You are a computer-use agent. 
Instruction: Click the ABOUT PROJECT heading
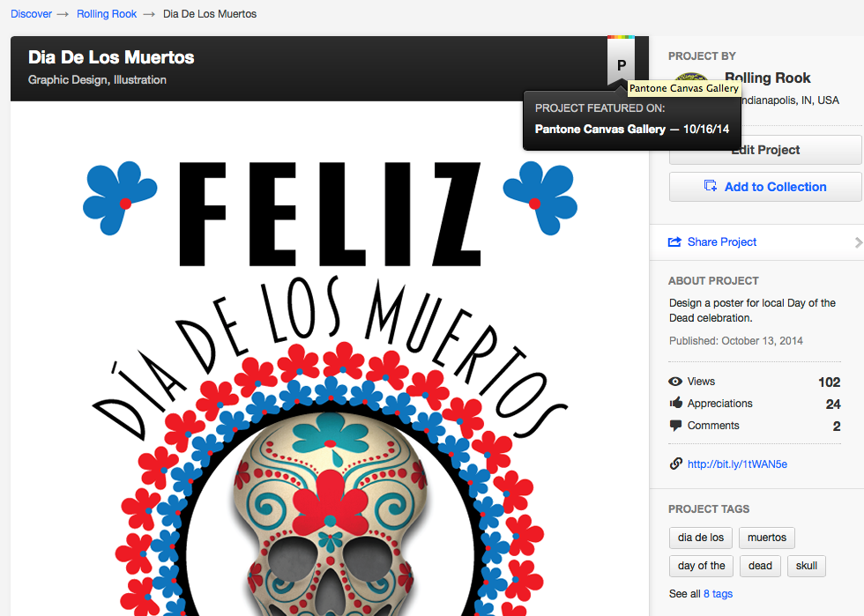click(x=713, y=280)
